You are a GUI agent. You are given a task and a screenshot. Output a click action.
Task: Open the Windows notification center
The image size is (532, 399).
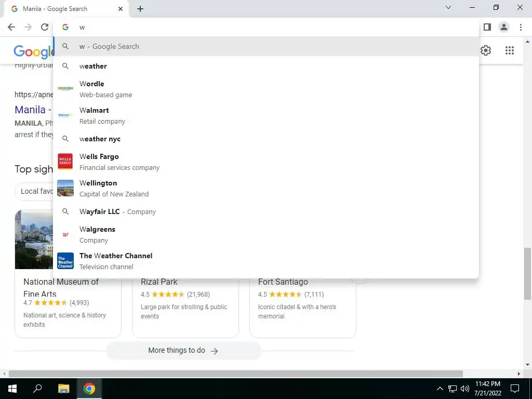[x=515, y=389]
